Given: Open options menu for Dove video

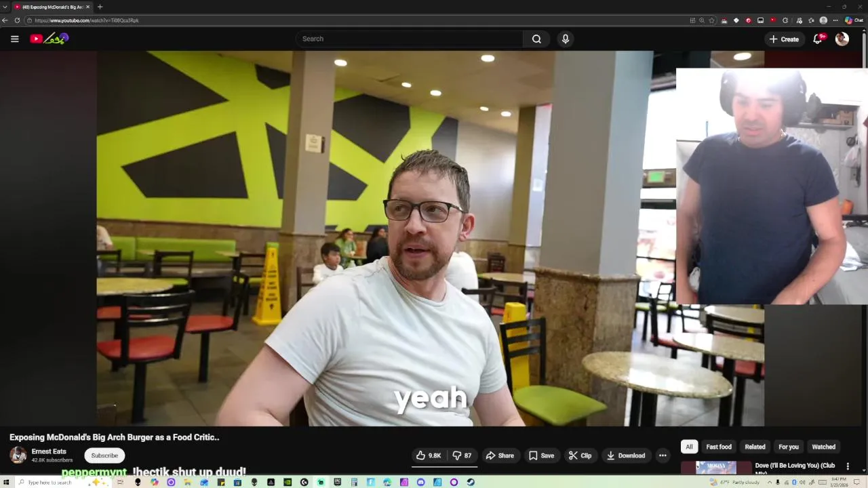Looking at the screenshot, I should [848, 466].
